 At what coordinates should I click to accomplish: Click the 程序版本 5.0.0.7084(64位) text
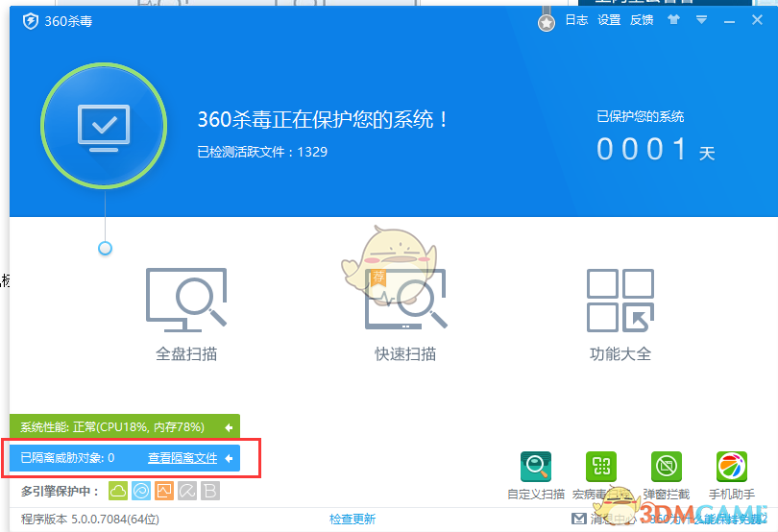(x=90, y=520)
